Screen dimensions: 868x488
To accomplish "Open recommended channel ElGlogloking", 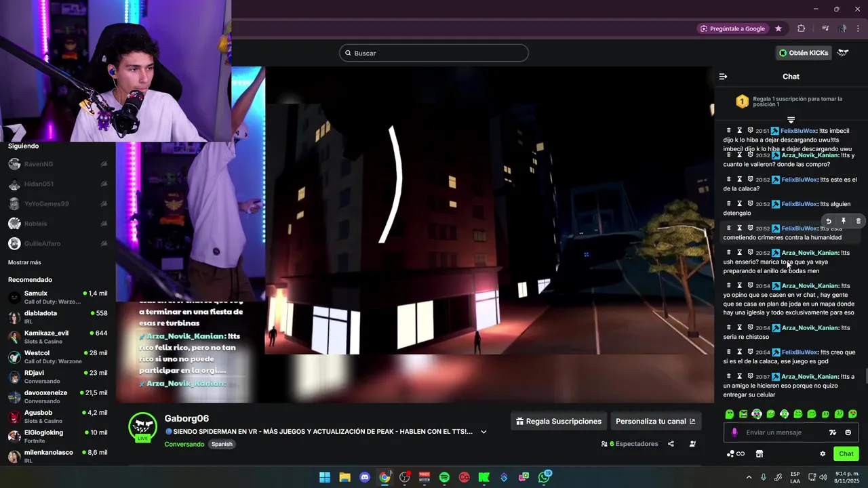I will click(x=58, y=436).
